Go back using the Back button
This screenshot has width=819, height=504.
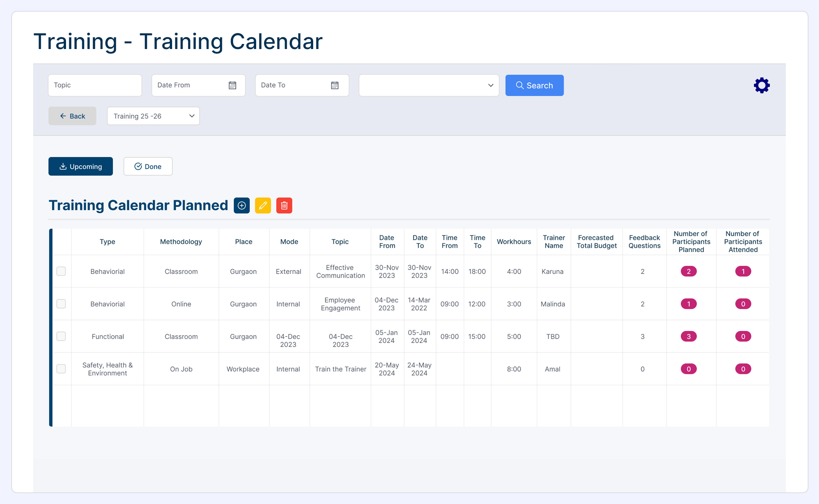72,116
